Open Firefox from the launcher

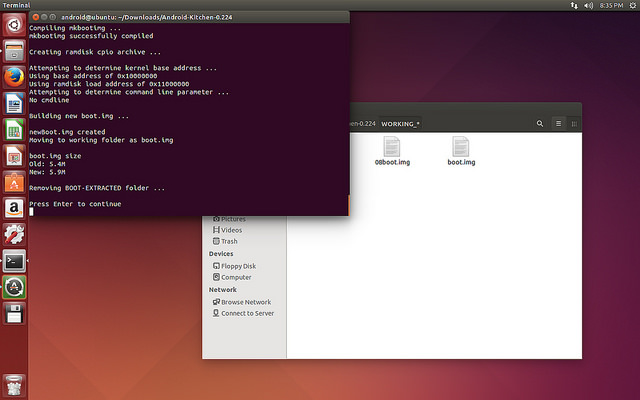coord(14,77)
